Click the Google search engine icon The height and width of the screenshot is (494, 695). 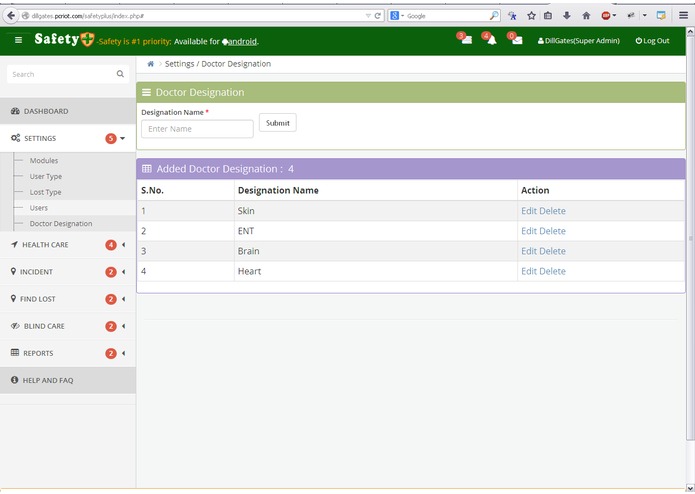click(x=394, y=16)
